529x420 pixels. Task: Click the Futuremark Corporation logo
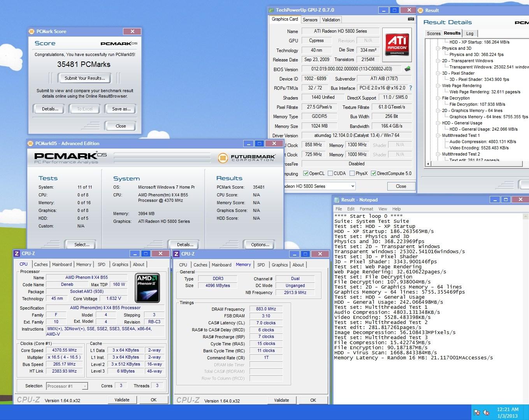[x=246, y=157]
